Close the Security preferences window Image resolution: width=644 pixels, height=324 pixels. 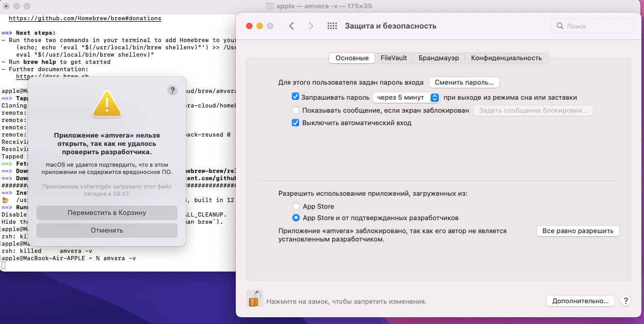(249, 26)
